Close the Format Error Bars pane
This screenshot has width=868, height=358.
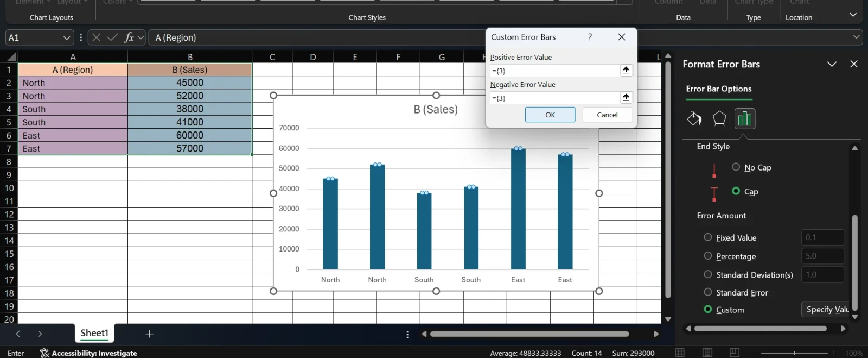(854, 64)
